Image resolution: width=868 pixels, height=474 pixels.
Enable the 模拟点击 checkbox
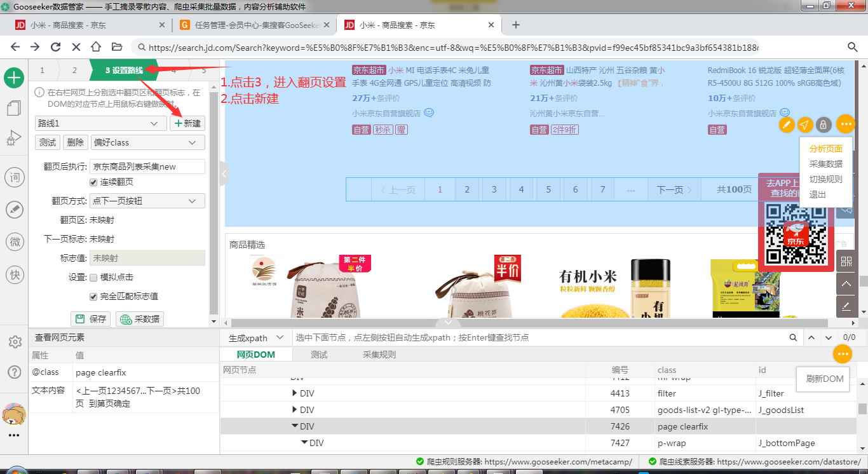coord(94,278)
